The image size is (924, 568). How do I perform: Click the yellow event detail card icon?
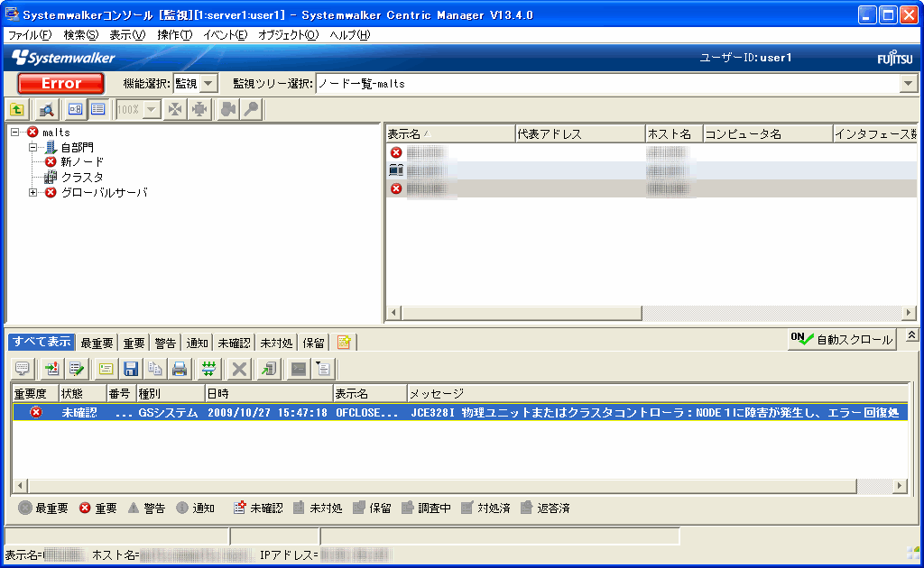[106, 369]
